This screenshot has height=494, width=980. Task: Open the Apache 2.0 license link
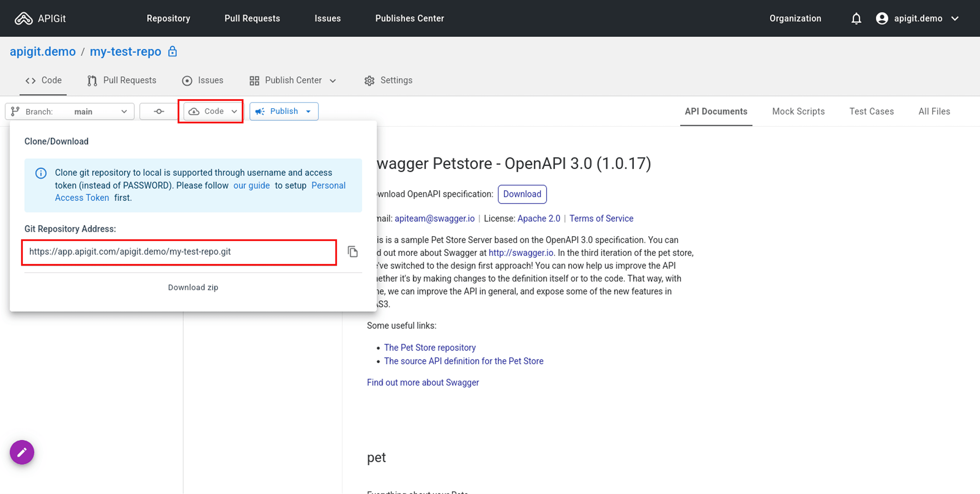click(539, 219)
